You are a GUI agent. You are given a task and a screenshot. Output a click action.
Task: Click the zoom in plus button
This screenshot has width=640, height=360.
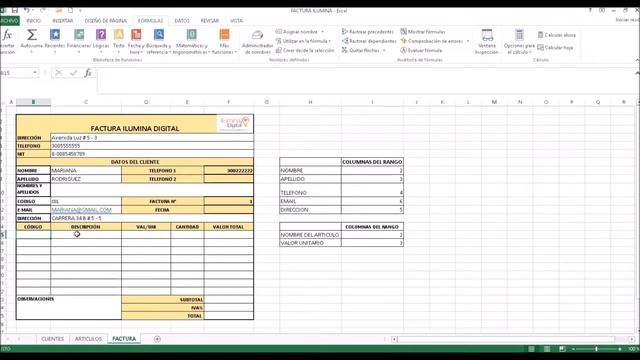[x=620, y=349]
